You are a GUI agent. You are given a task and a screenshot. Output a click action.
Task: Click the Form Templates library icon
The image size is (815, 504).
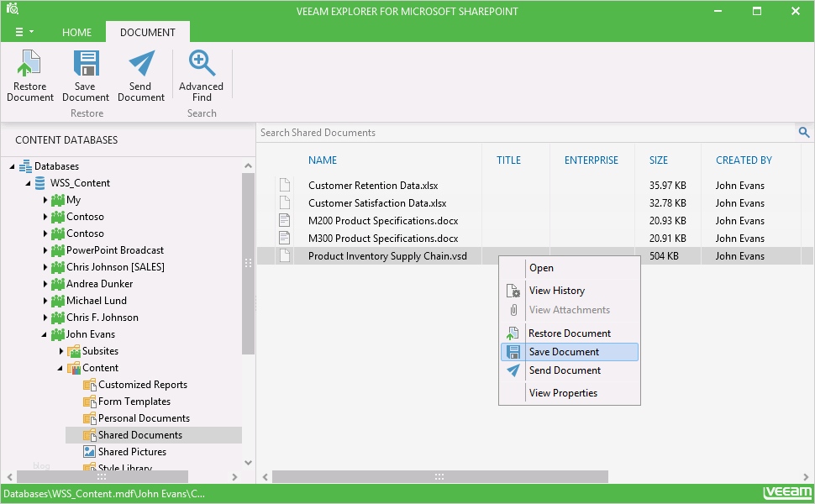pos(89,402)
